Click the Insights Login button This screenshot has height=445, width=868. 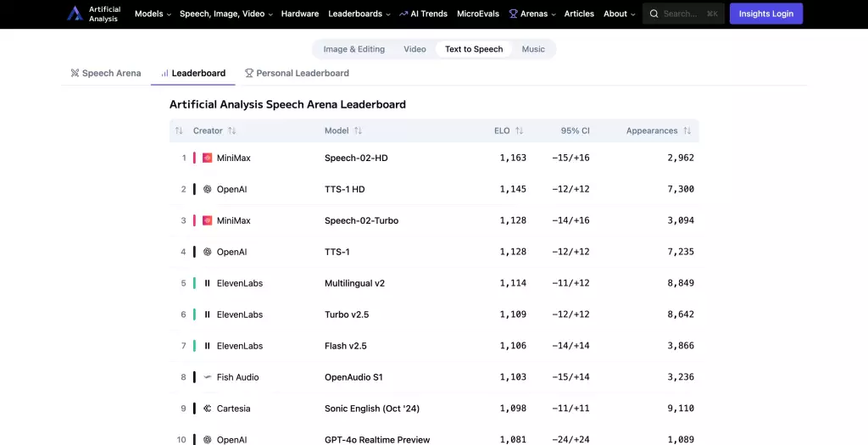click(x=765, y=14)
